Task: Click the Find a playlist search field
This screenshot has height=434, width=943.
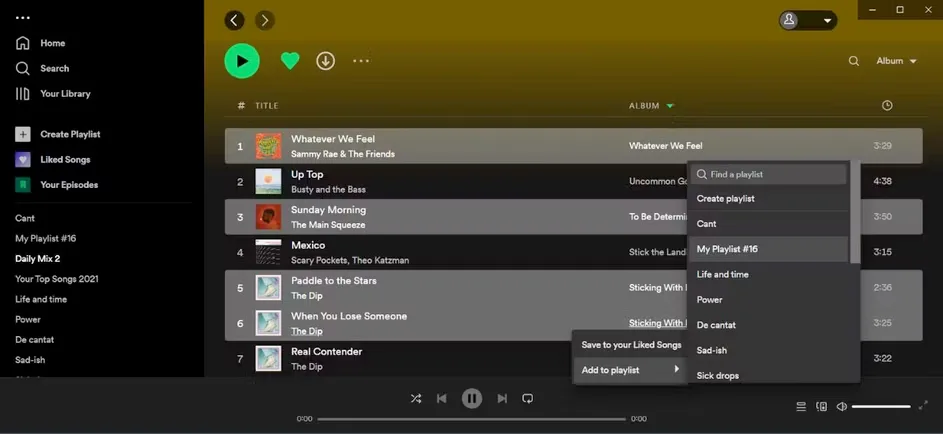Action: click(768, 174)
